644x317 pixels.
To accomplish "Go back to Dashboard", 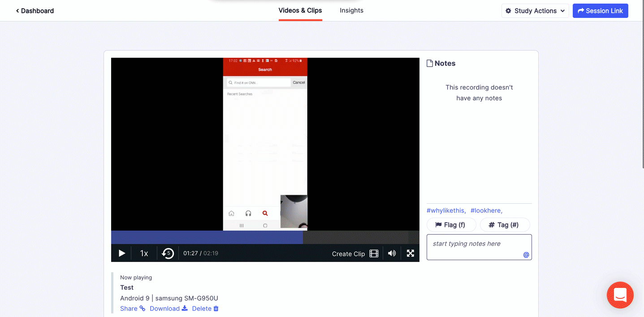I will [35, 11].
